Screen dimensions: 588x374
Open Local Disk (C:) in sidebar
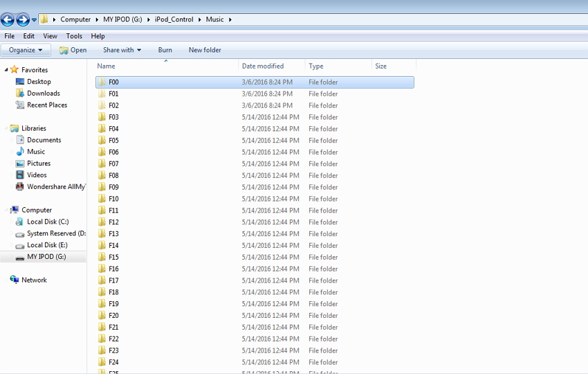pyautogui.click(x=47, y=222)
